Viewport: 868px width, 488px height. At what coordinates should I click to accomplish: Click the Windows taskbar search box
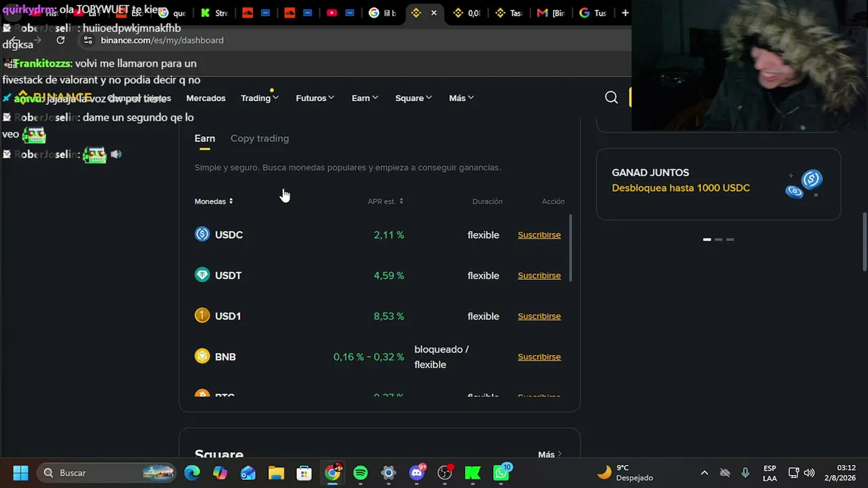[106, 472]
